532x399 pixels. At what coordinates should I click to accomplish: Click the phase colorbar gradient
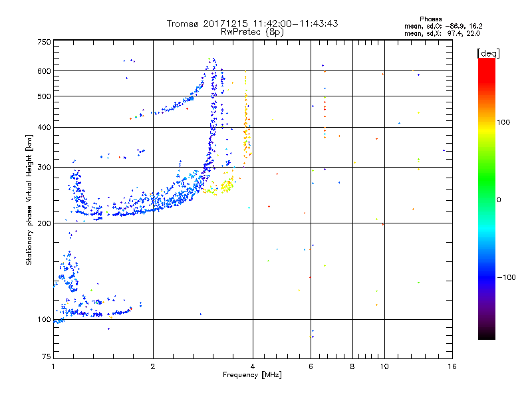(487, 198)
